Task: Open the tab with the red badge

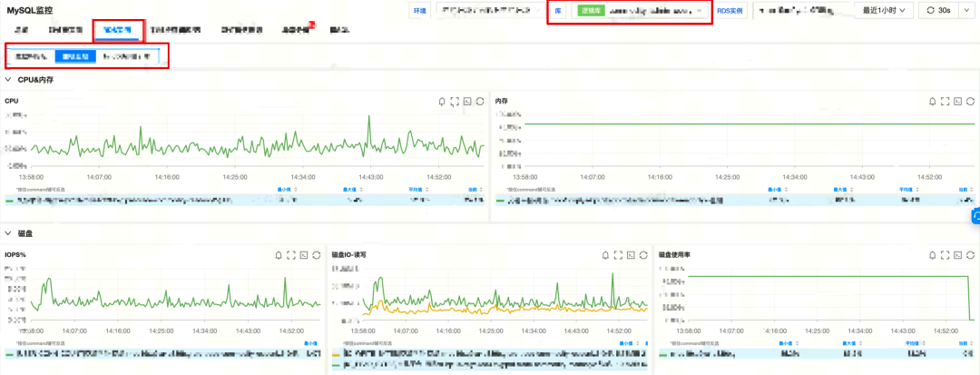Action: 297,29
